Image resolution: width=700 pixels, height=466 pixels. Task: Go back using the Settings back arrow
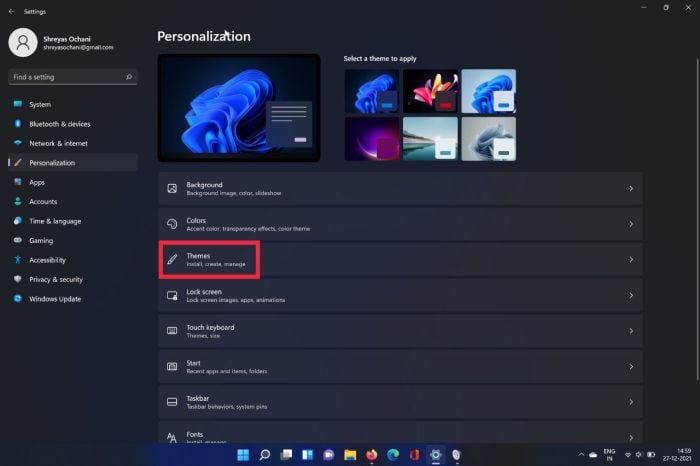[11, 12]
